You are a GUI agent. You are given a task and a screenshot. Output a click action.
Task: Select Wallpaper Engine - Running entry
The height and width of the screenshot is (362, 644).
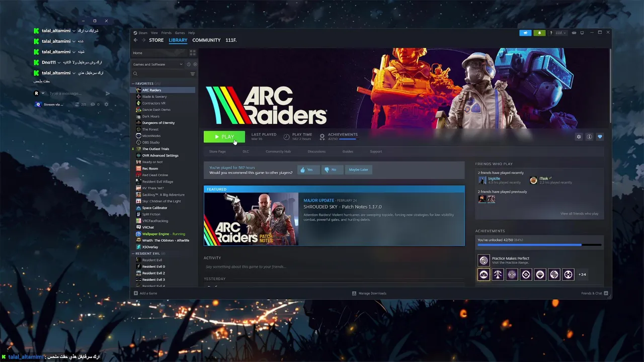tap(164, 234)
